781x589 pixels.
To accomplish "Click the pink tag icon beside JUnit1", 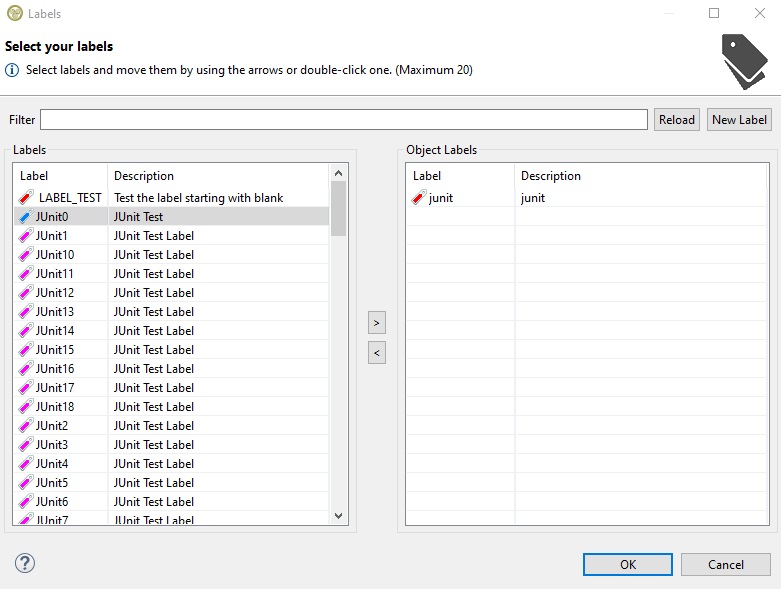I will coord(26,236).
